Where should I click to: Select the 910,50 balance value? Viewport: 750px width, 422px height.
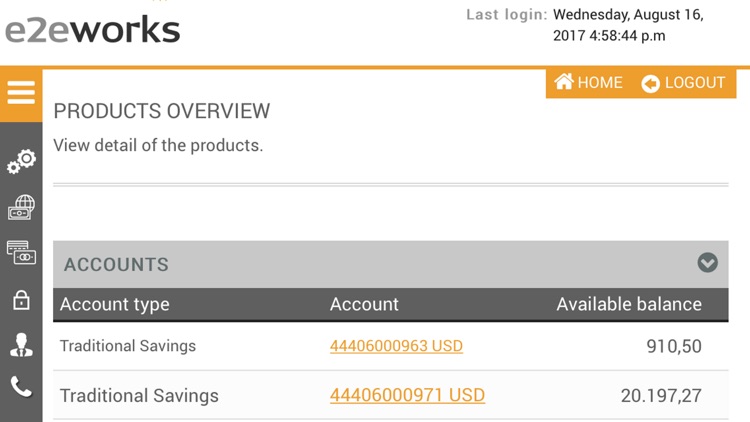pyautogui.click(x=674, y=346)
